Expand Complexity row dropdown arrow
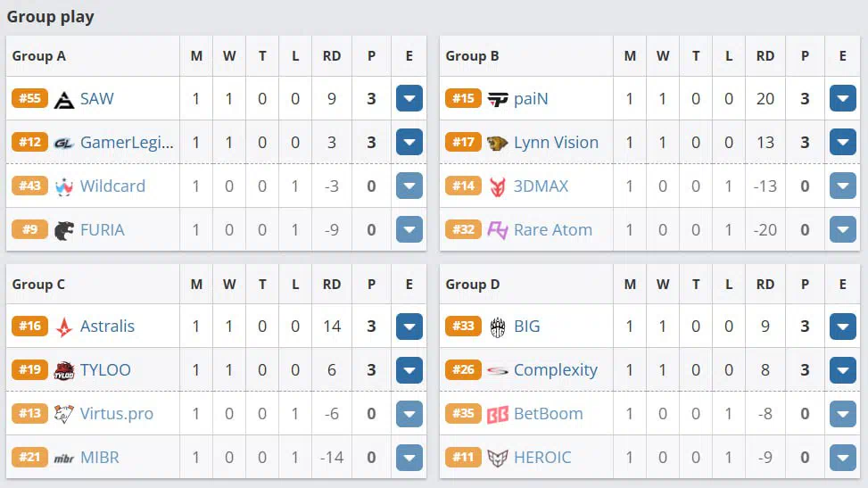Image resolution: width=868 pixels, height=488 pixels. [x=842, y=370]
